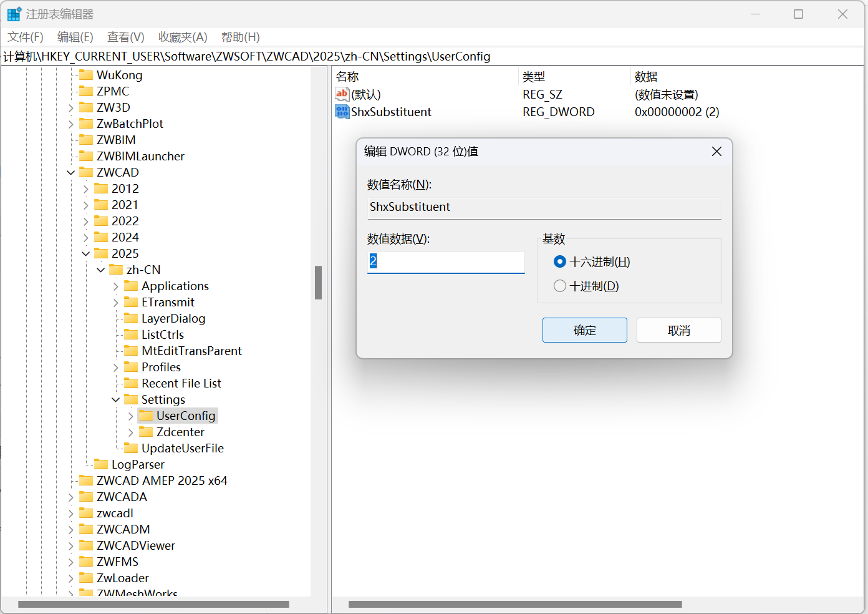Image resolution: width=868 pixels, height=614 pixels.
Task: Click the ShxSubstituent DWORD value icon
Action: [x=342, y=112]
